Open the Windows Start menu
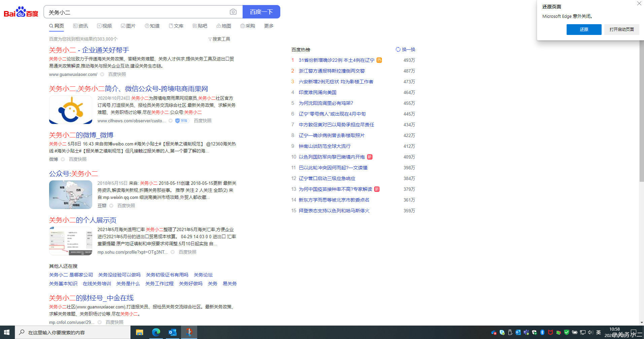Viewport: 644px width, 339px height. [7, 332]
